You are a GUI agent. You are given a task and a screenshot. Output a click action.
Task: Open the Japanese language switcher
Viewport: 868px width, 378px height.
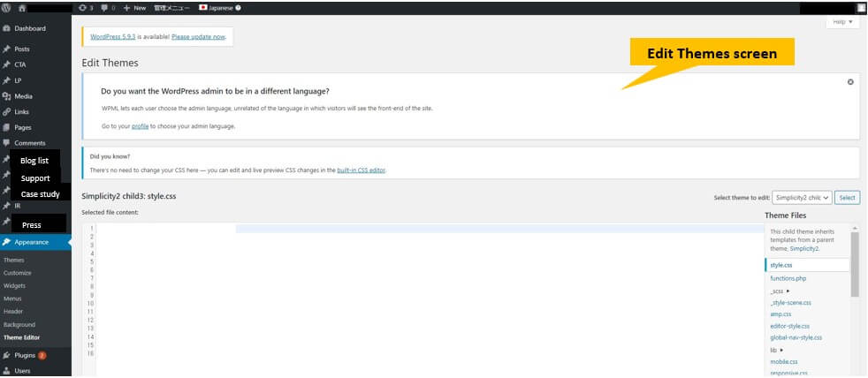(217, 8)
